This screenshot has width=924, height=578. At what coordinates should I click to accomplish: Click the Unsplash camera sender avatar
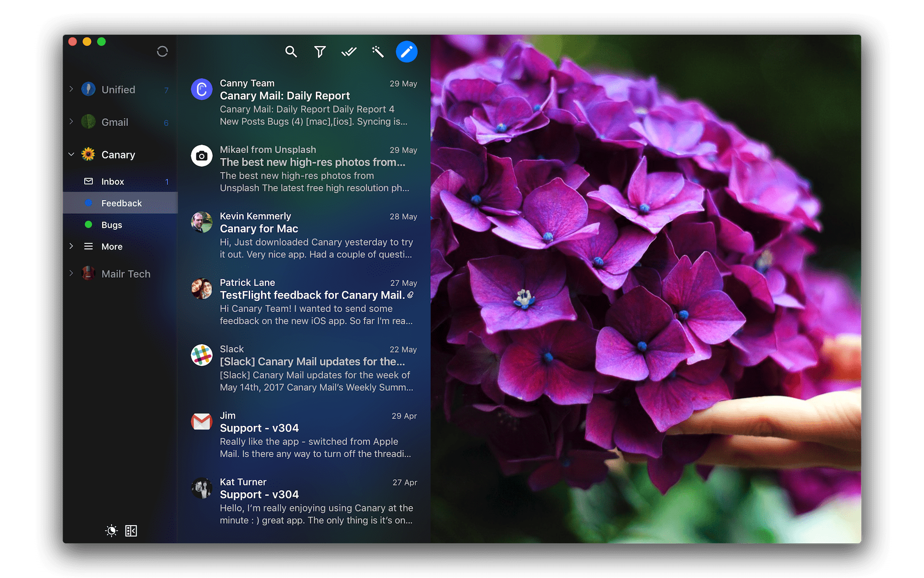[202, 156]
